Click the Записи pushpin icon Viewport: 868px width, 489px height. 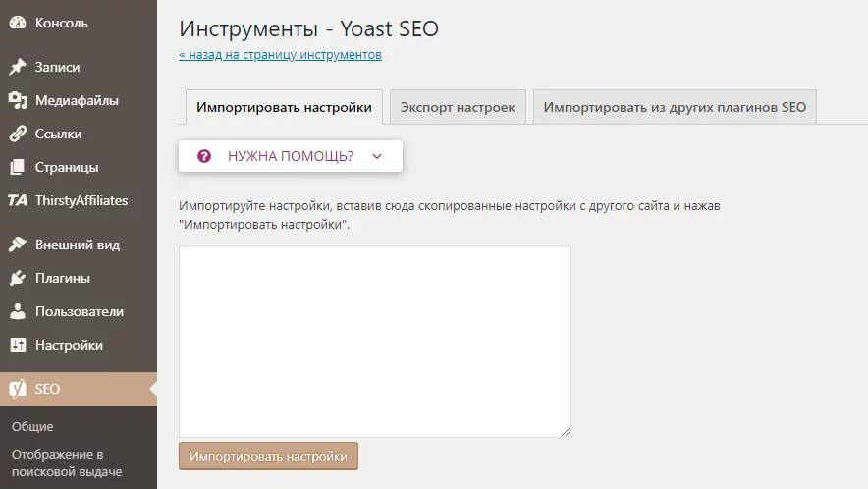click(x=18, y=67)
